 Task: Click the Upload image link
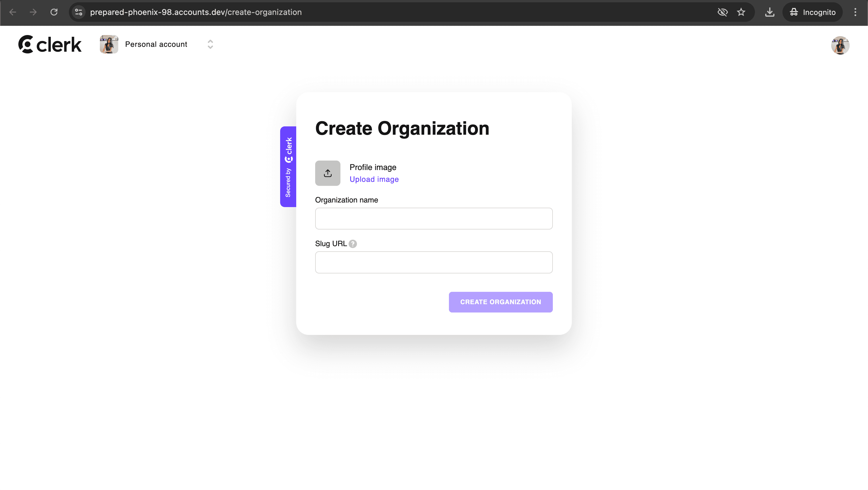[374, 179]
